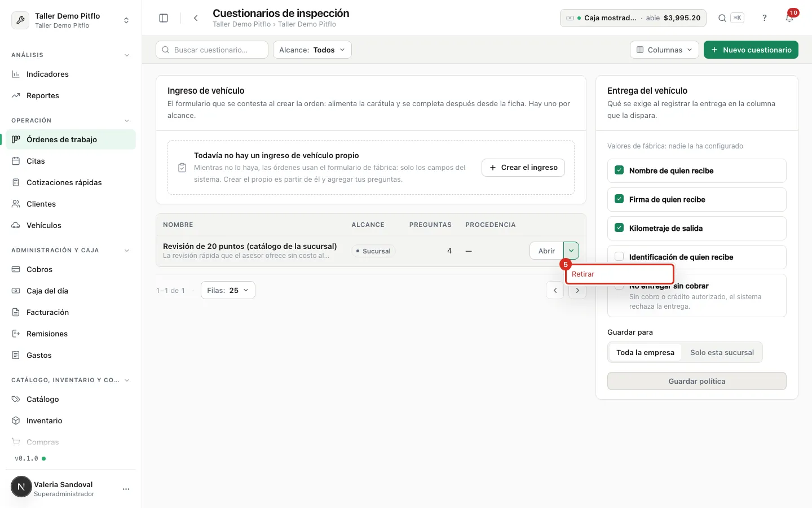Open the help question mark icon

tap(765, 18)
